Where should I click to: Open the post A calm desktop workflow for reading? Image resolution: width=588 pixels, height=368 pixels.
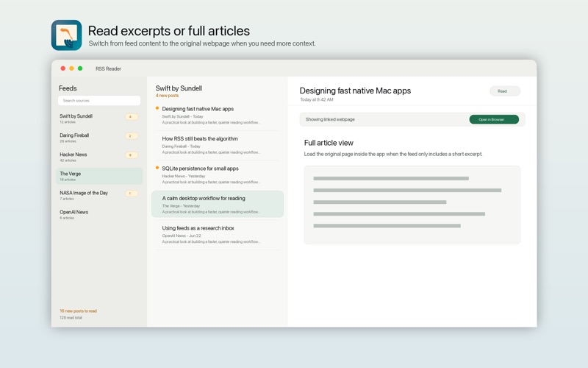pyautogui.click(x=218, y=204)
